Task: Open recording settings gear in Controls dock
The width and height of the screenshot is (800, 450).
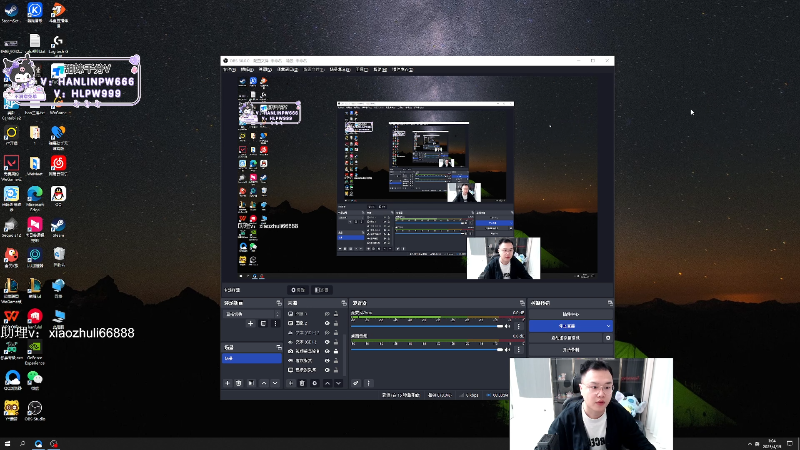Action: pos(608,338)
